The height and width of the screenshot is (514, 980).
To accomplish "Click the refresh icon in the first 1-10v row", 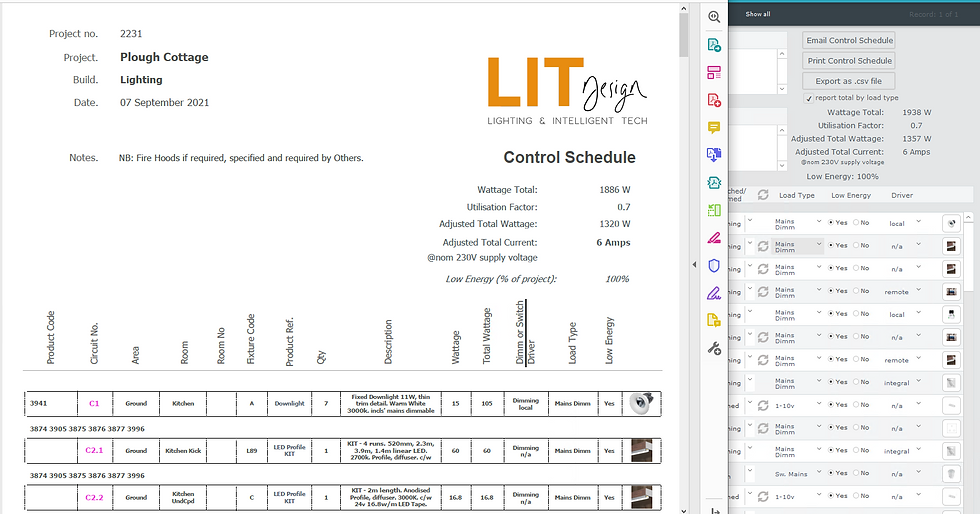I will tap(763, 405).
